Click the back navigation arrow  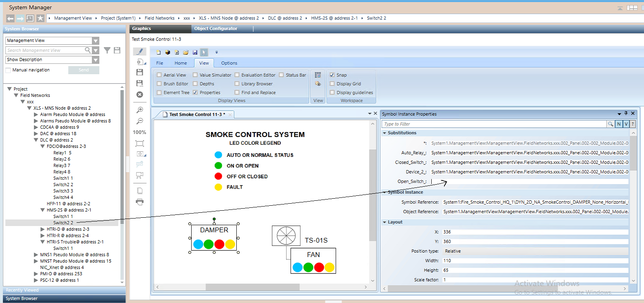pyautogui.click(x=10, y=18)
